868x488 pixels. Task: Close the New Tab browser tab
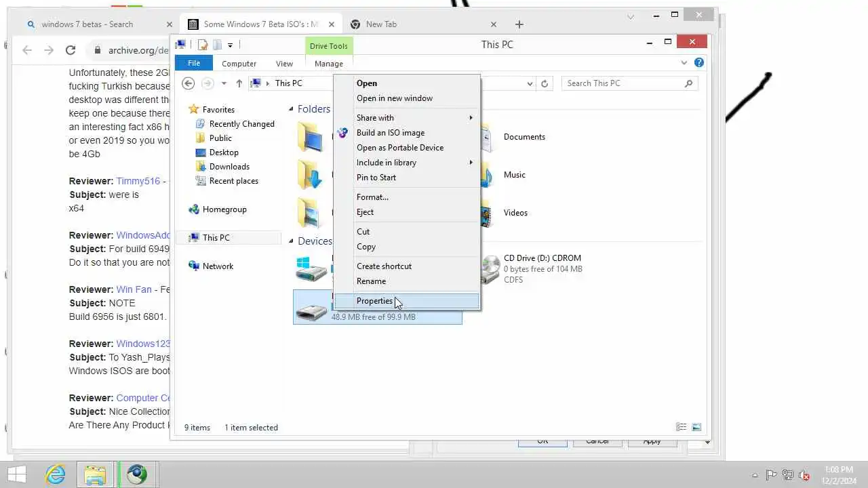[x=494, y=24]
